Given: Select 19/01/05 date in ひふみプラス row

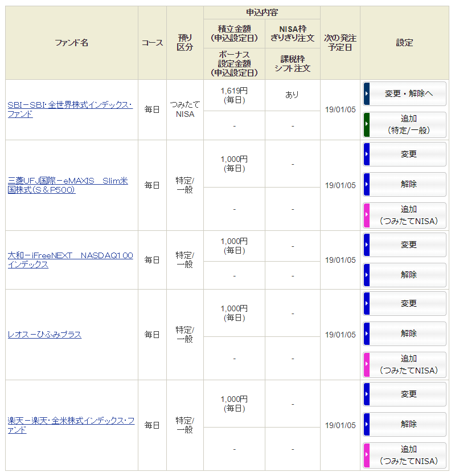Looking at the screenshot, I should pyautogui.click(x=341, y=335).
